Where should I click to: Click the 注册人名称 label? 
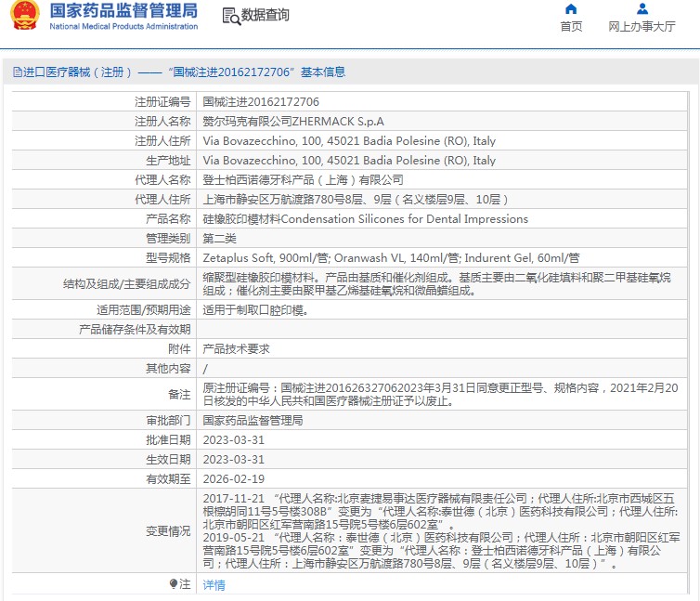click(x=162, y=122)
